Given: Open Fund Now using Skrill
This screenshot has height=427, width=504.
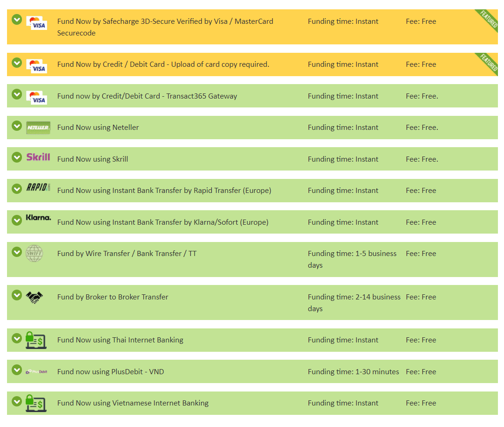Looking at the screenshot, I should coord(92,159).
